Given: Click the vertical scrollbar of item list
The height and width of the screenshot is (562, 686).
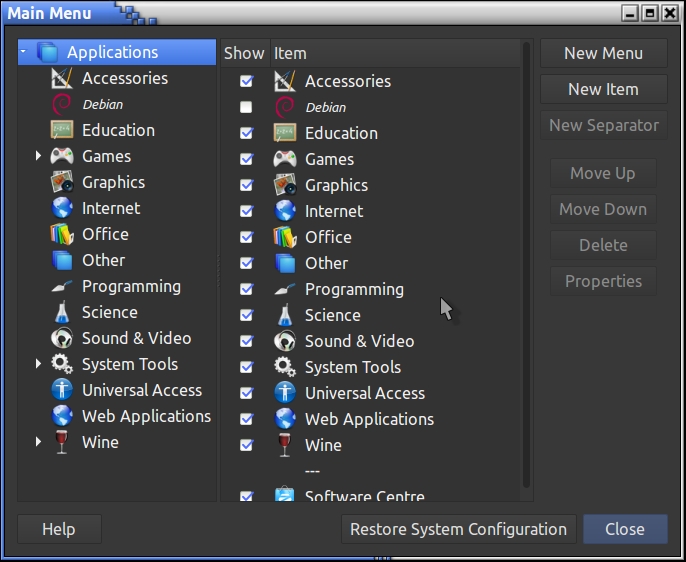Looking at the screenshot, I should click(526, 270).
